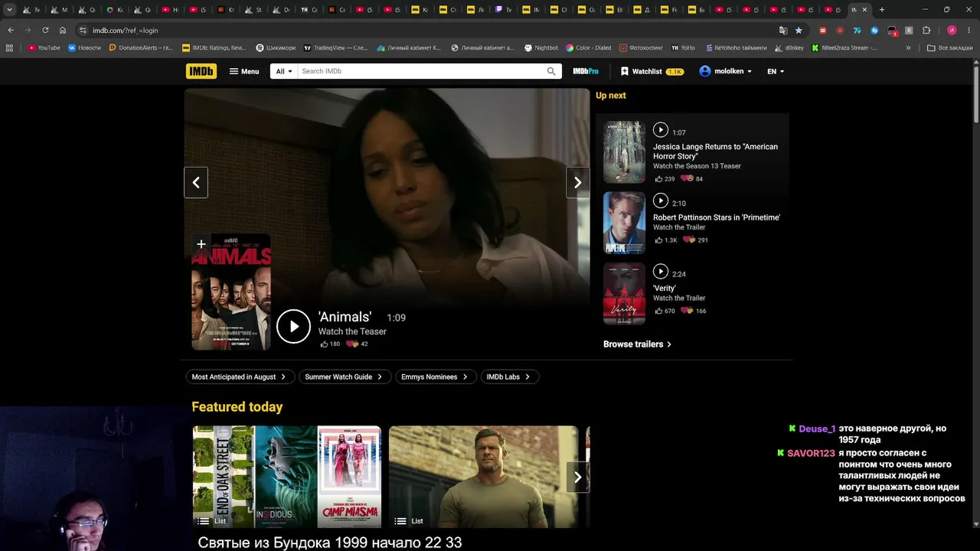Advance the Featured today carousel
980x551 pixels.
coord(578,477)
